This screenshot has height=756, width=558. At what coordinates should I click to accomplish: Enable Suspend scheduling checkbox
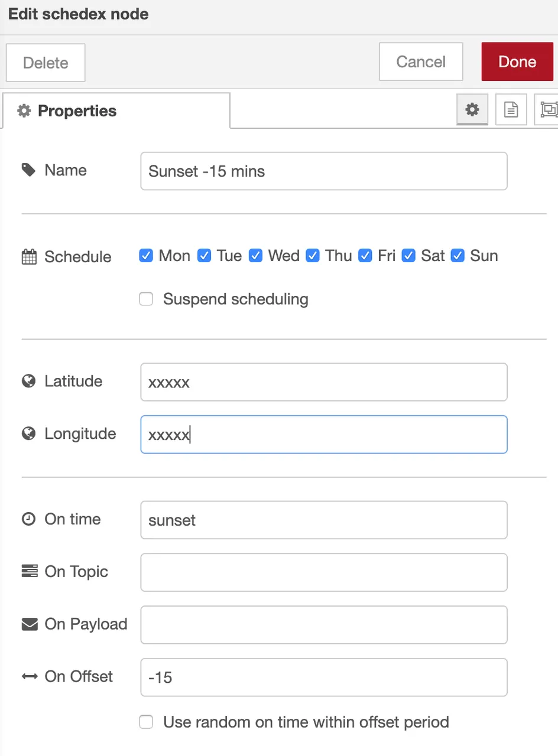[146, 299]
